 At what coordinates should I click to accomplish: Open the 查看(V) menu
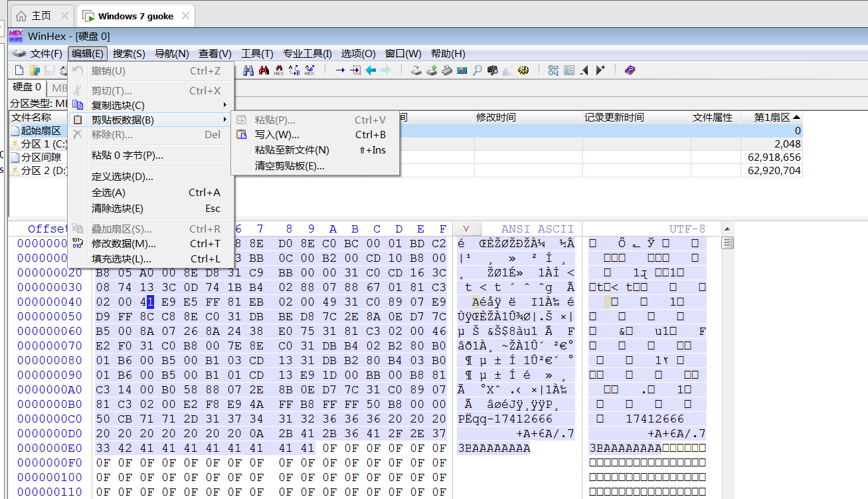click(x=215, y=54)
